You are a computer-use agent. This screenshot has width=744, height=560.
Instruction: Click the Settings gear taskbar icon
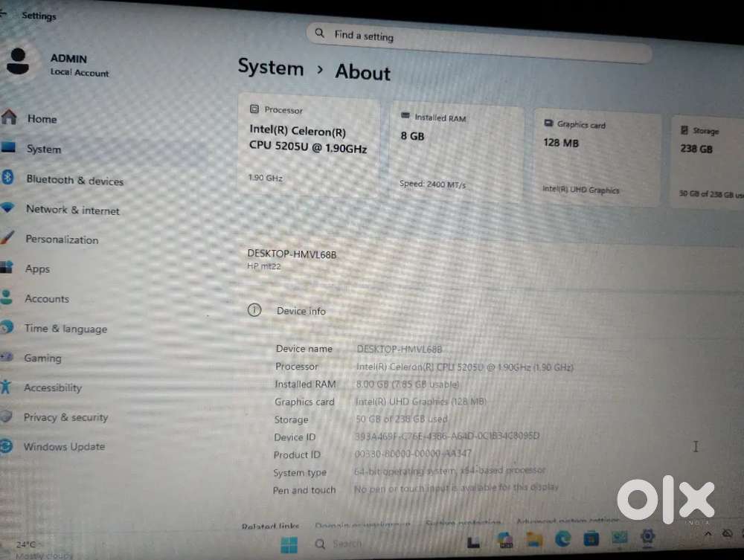tap(648, 537)
